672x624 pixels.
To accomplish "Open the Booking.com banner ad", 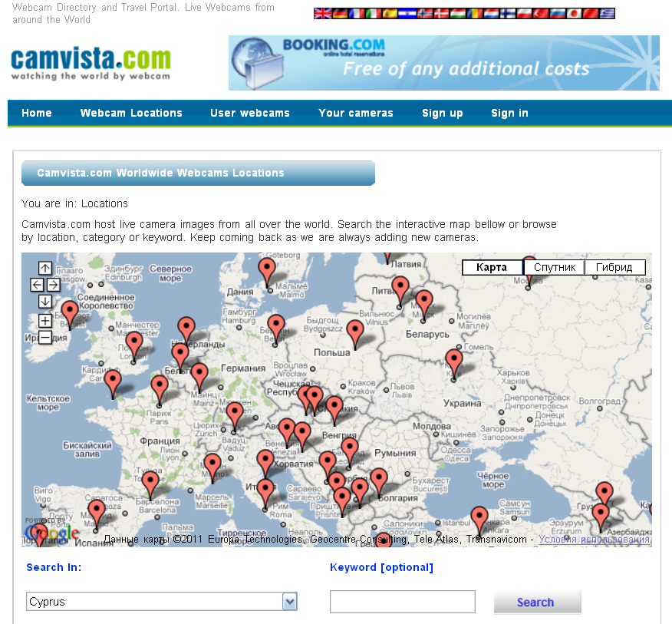I will [443, 63].
